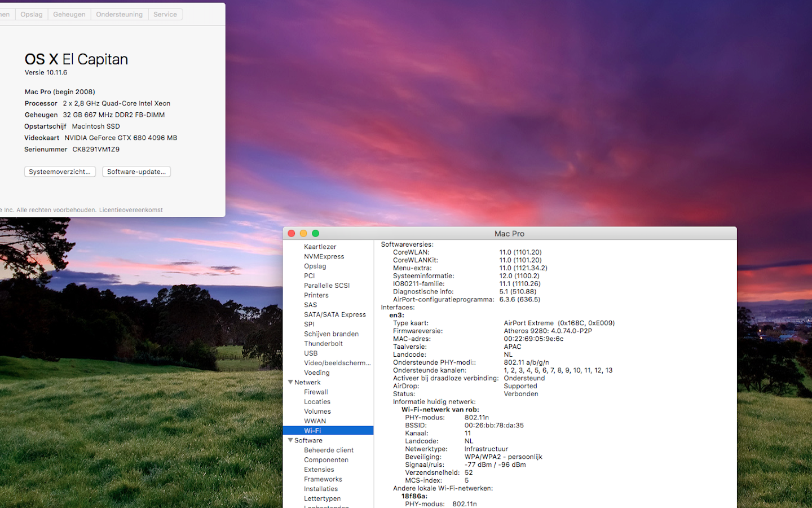Viewport: 812px width, 508px height.
Task: Click the 18f86a network heading
Action: pyautogui.click(x=414, y=496)
